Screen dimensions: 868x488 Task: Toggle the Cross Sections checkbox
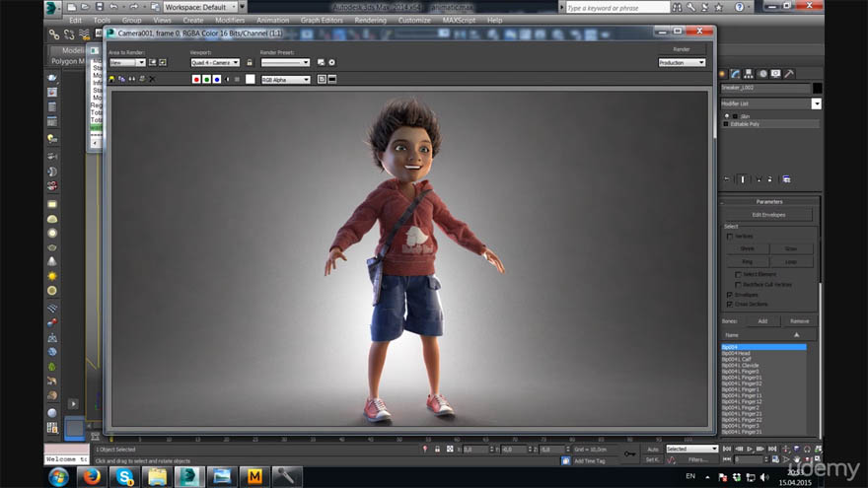tap(730, 305)
